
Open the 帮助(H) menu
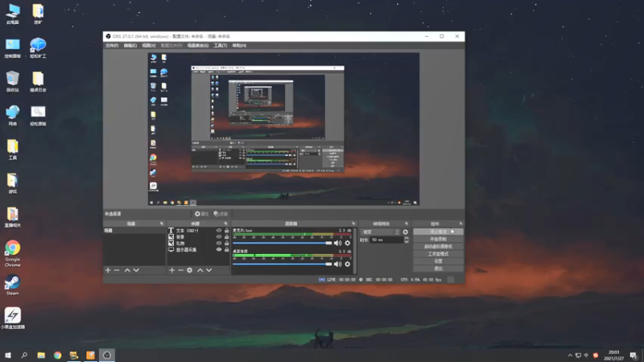[239, 46]
